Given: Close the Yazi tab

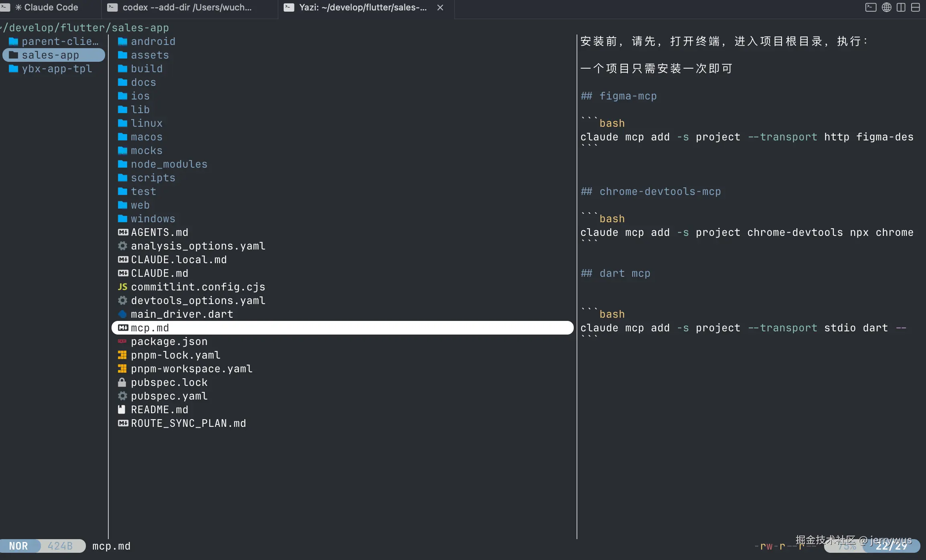Looking at the screenshot, I should [440, 8].
